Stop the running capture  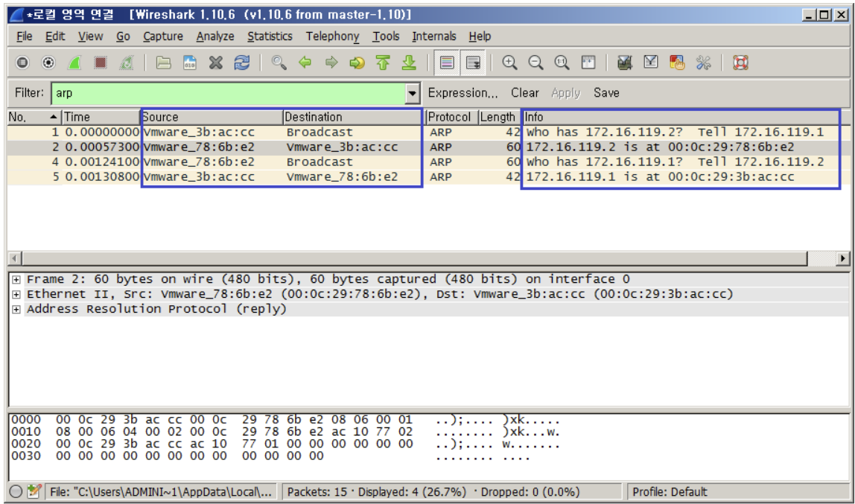tap(101, 63)
